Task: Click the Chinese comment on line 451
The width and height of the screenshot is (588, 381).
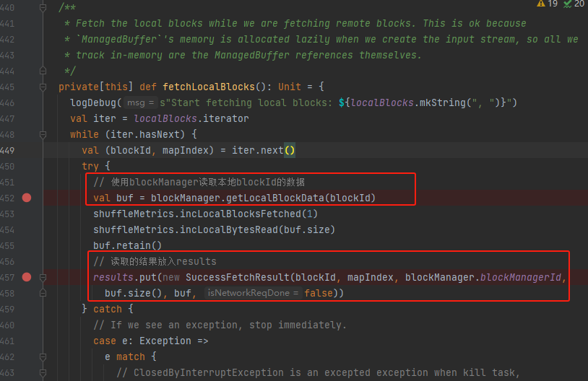Action: (199, 182)
